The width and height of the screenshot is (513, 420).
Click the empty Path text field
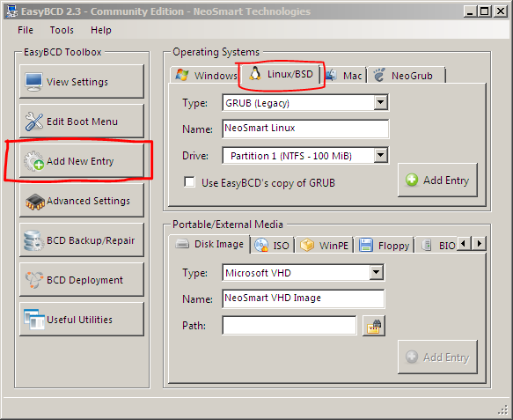coord(289,326)
